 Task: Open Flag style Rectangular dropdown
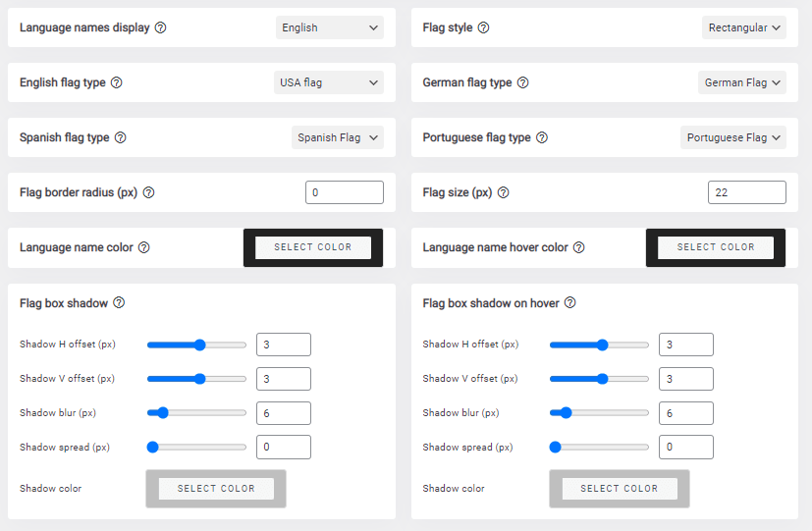[x=743, y=27]
